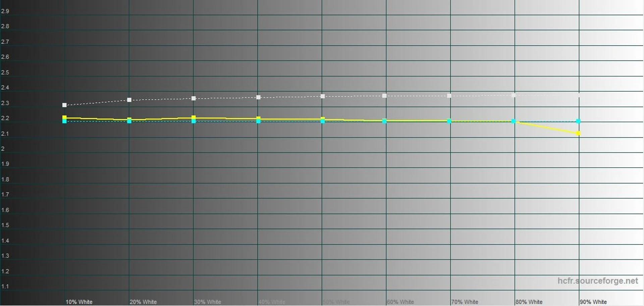Click the white marker at 40% White
Viewport: 644px width, 306px height.
tap(258, 97)
